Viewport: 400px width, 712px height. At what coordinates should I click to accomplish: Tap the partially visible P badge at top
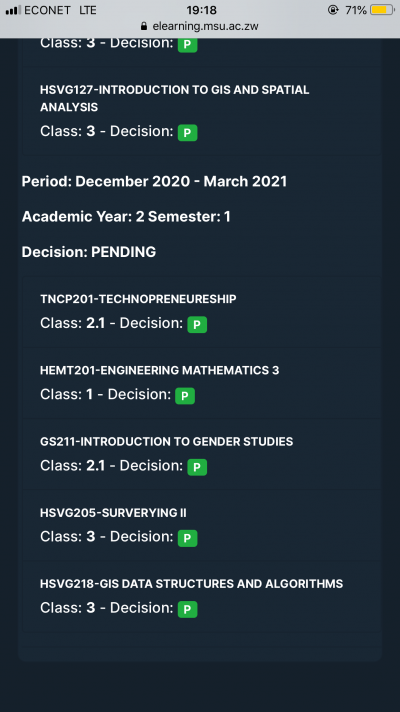pyautogui.click(x=188, y=45)
